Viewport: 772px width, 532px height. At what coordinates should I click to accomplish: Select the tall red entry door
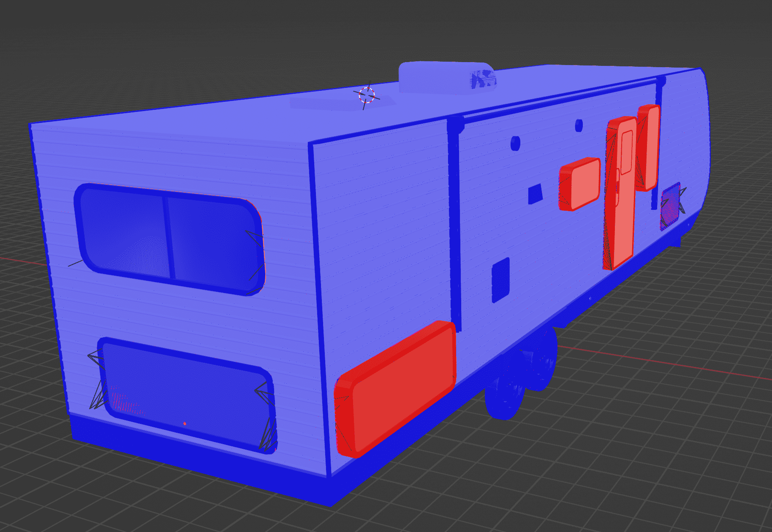[x=620, y=193]
